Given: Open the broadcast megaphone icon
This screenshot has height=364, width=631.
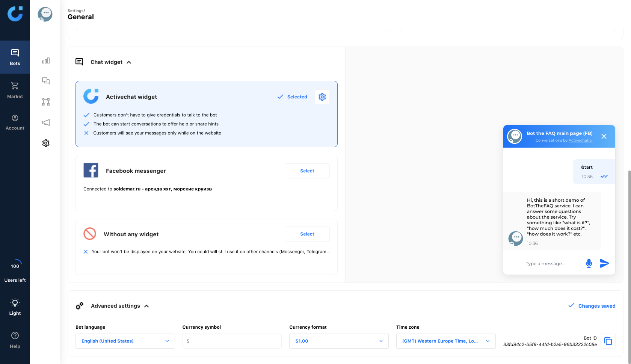Looking at the screenshot, I should [46, 122].
